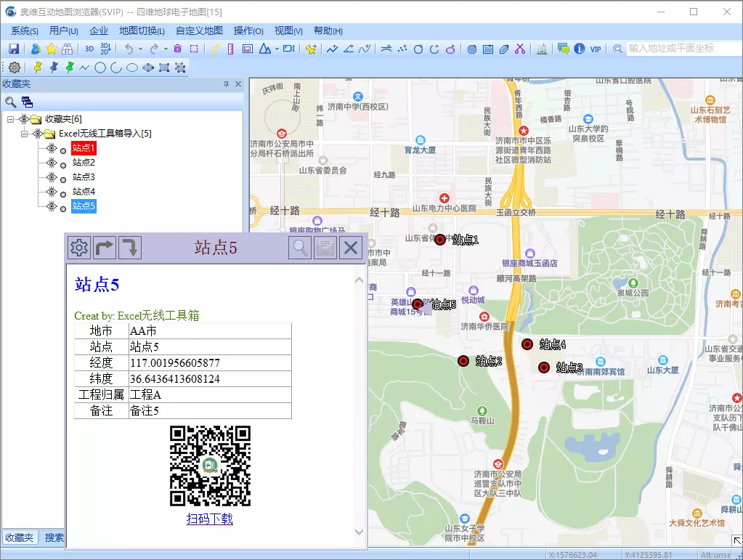The height and width of the screenshot is (560, 743).
Task: Switch to 3D view mode
Action: [x=89, y=49]
